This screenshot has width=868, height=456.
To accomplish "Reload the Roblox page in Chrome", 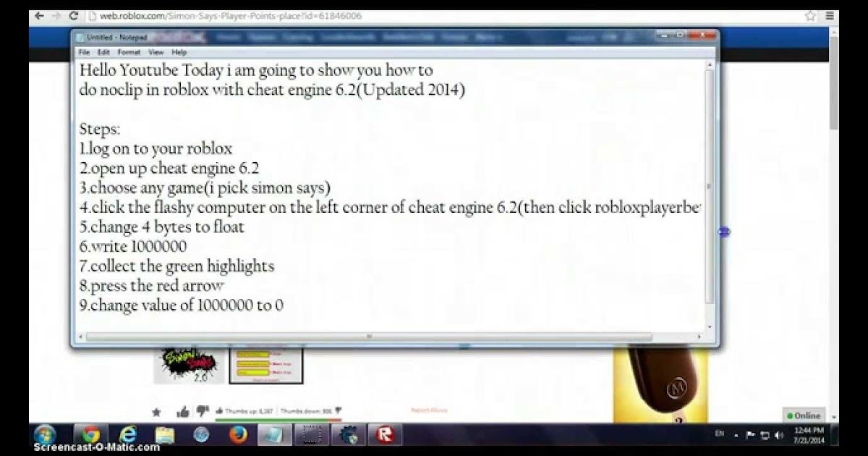I will tap(74, 15).
